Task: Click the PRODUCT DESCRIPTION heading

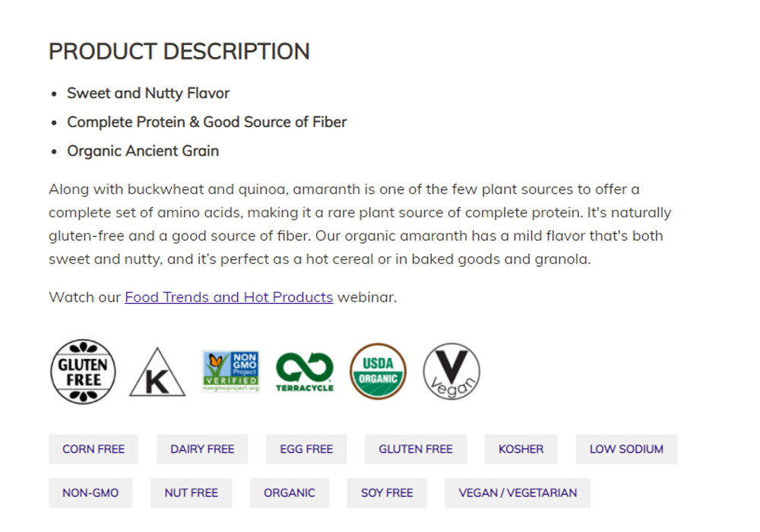Action: [179, 52]
